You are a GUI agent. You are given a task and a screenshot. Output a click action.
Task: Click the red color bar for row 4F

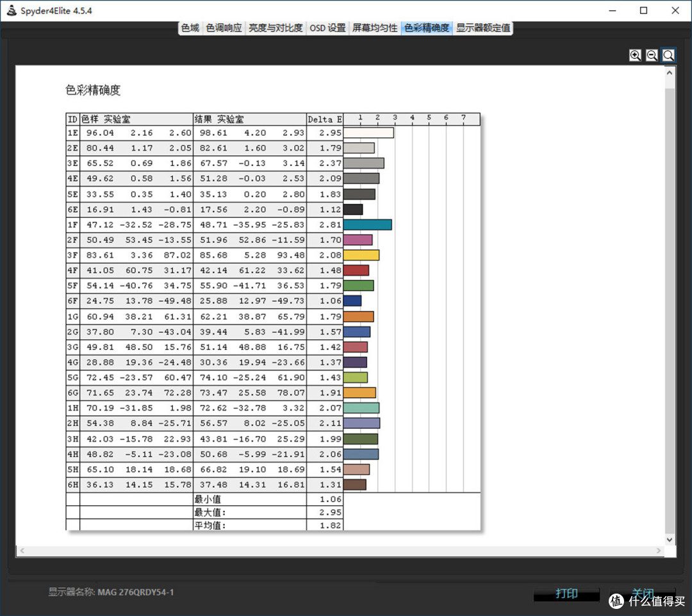tap(356, 271)
